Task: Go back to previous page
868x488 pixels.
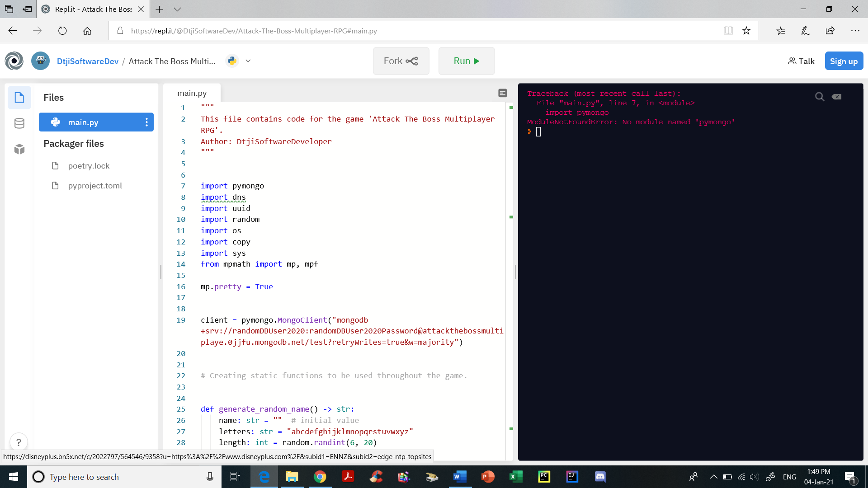Action: click(13, 31)
